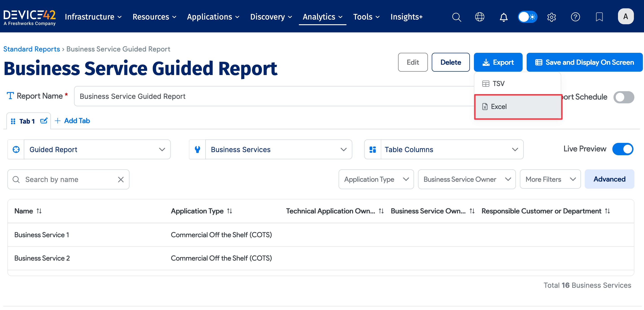Open the settings gear icon
The height and width of the screenshot is (310, 644).
pyautogui.click(x=552, y=17)
